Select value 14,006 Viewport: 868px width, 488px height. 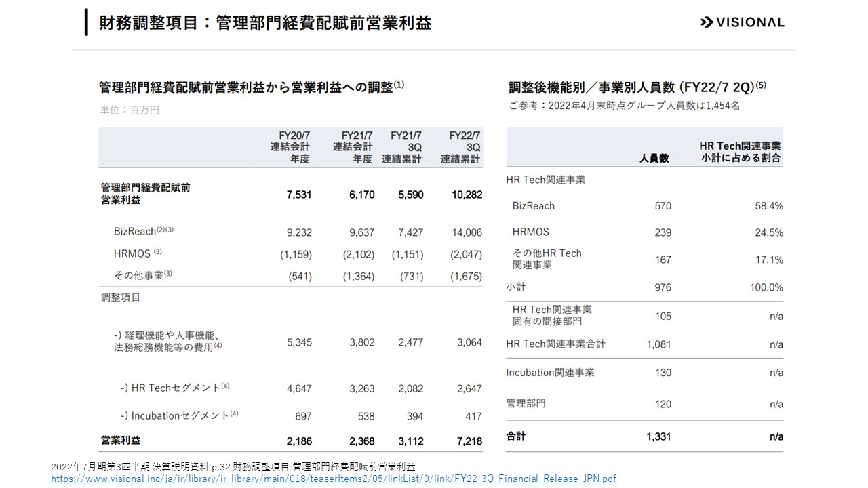click(467, 232)
